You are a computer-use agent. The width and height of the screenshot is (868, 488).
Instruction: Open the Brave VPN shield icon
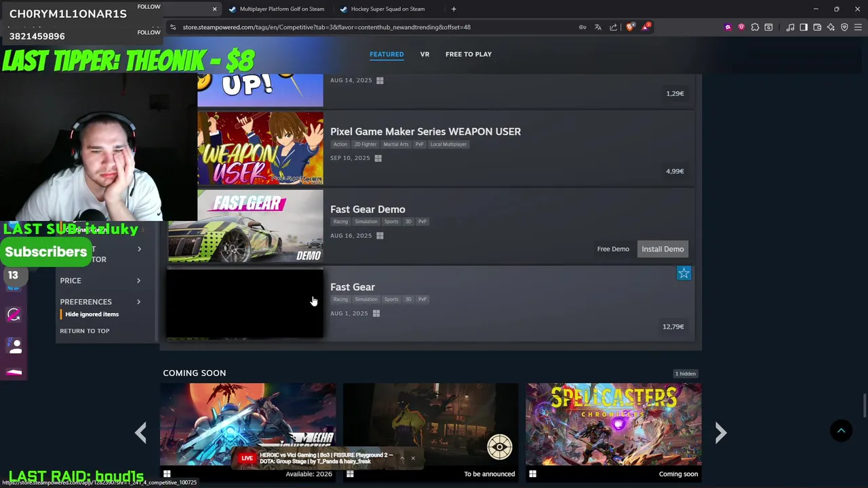coord(844,27)
